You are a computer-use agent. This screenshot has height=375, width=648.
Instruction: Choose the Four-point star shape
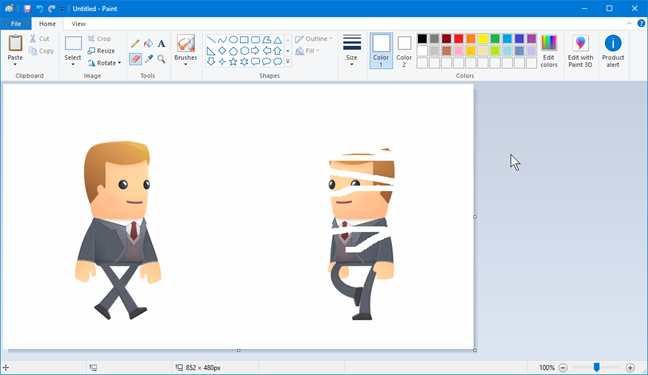pos(222,62)
